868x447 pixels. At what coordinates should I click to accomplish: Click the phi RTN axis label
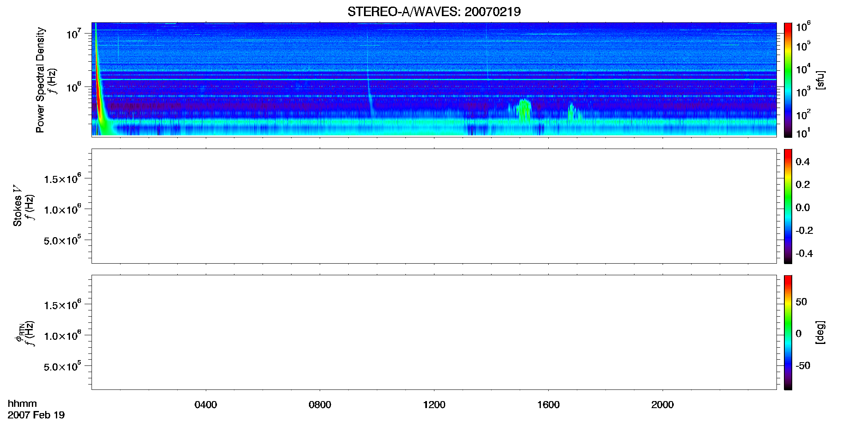pos(20,332)
